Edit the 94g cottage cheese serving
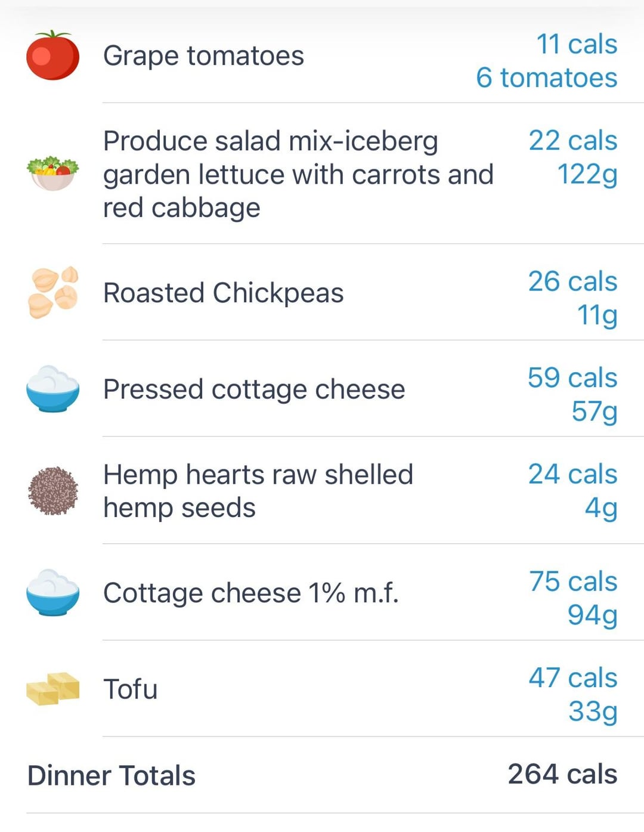Screen dimensions: 644x832 592,615
